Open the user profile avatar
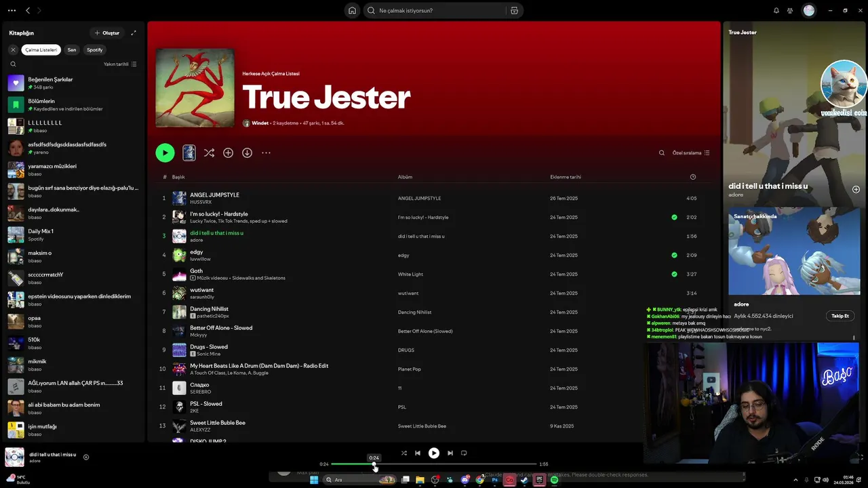The image size is (868, 488). tap(808, 10)
